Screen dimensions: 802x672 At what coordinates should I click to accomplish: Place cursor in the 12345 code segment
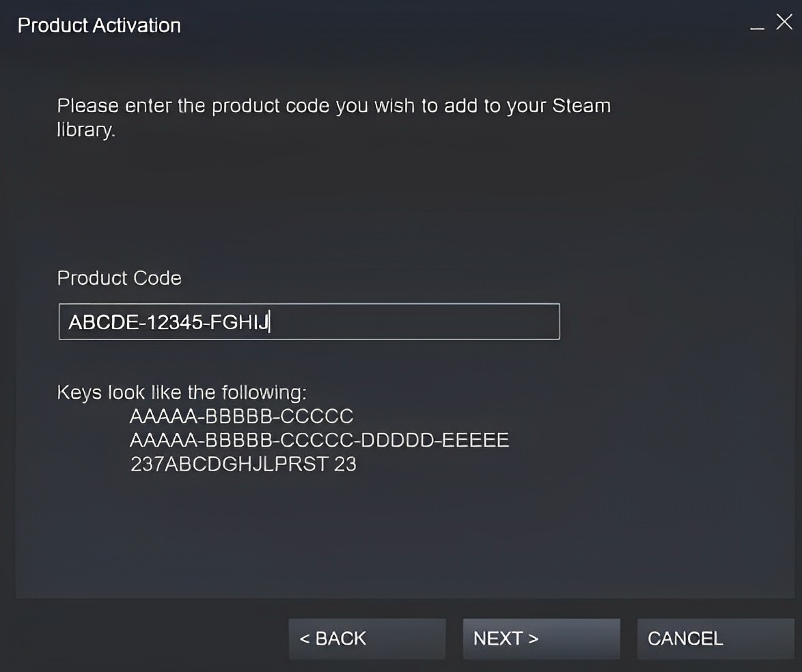pos(174,322)
